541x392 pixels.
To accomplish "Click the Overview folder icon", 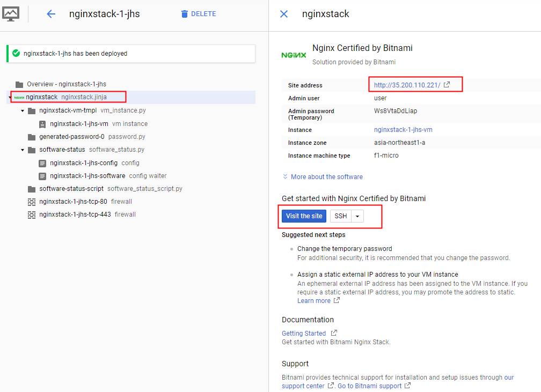I will (19, 85).
